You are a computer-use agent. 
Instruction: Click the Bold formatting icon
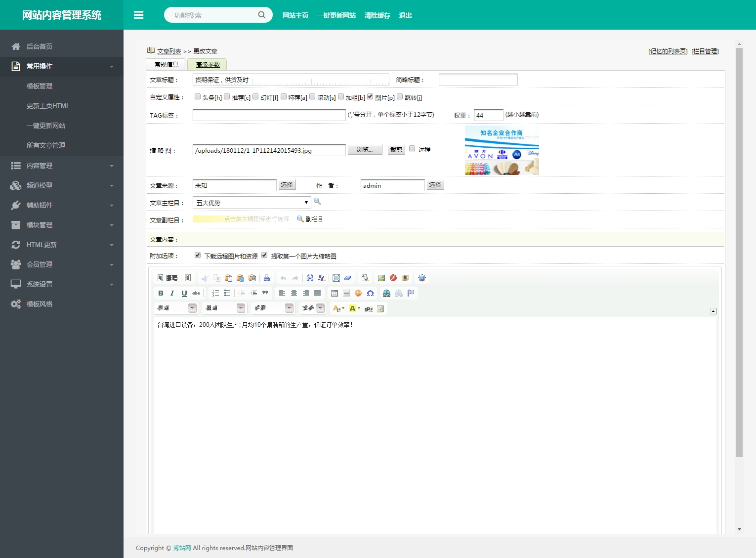click(161, 293)
